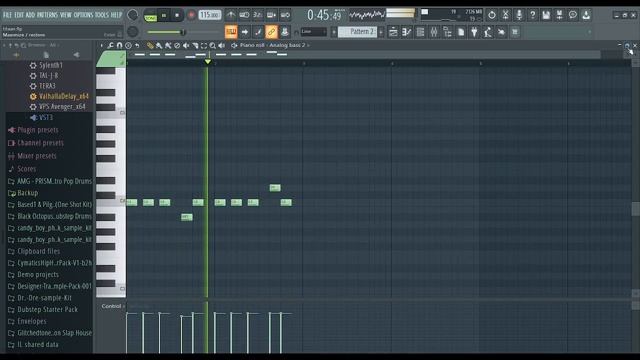Open the Control lane selector

(x=113, y=306)
